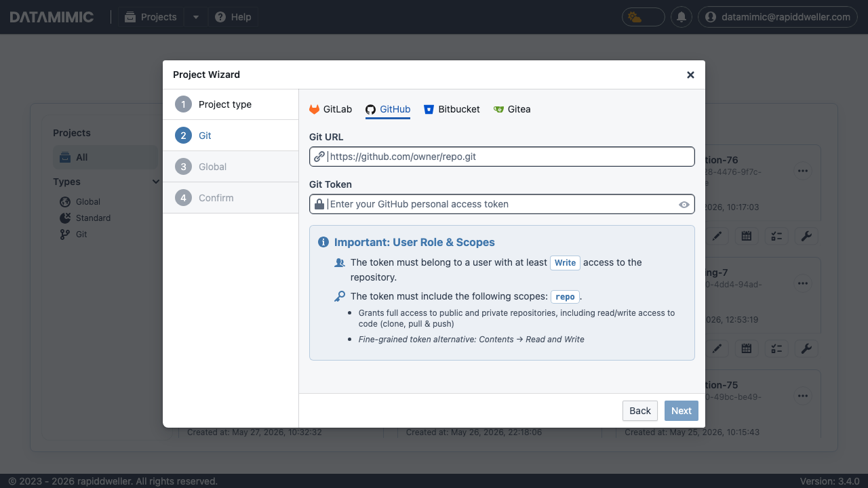Click the GitHub octocat icon
The image size is (868, 488).
(x=370, y=110)
